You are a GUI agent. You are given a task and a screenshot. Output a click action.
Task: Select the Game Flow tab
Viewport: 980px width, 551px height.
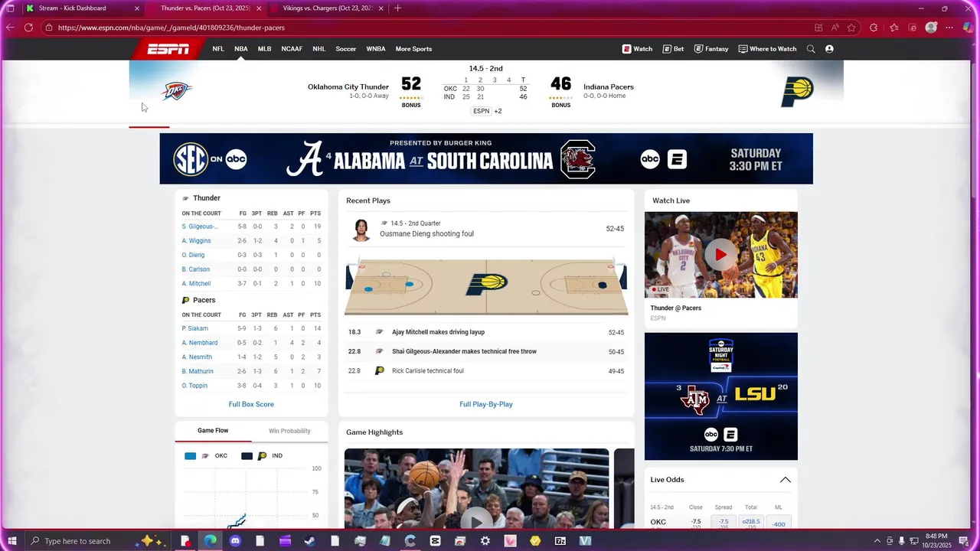[x=213, y=431]
